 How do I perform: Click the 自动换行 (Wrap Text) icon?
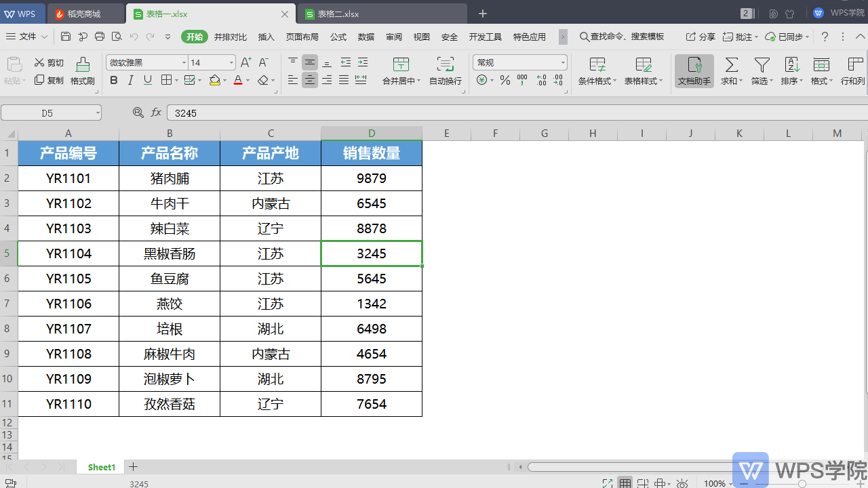coord(445,71)
